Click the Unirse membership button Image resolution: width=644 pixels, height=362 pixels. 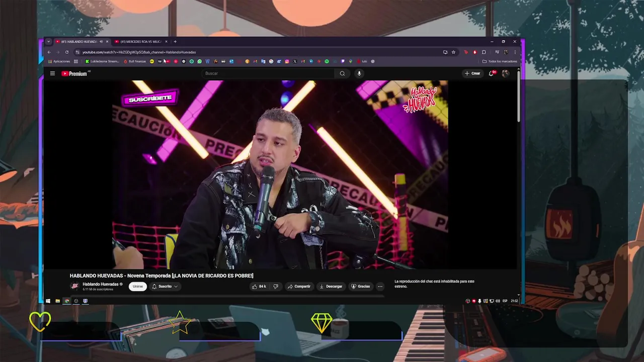point(138,286)
